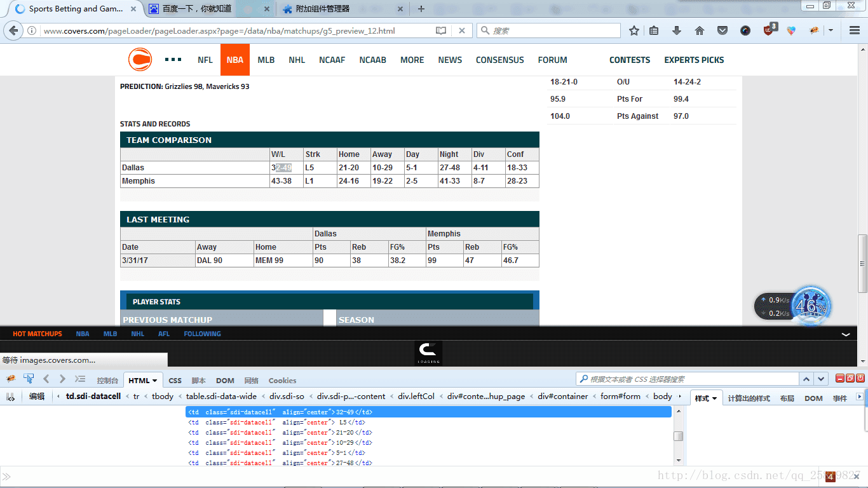Expand the hot matchups bar chevron

click(846, 334)
